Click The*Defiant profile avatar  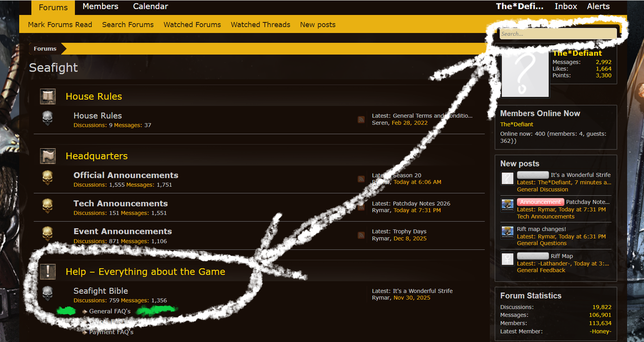[x=525, y=73]
